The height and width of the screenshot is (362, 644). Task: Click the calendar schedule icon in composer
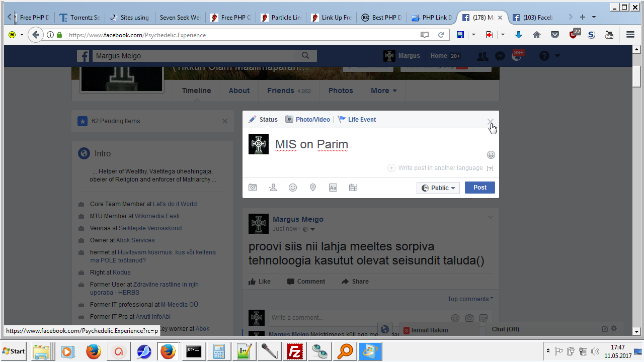[353, 188]
